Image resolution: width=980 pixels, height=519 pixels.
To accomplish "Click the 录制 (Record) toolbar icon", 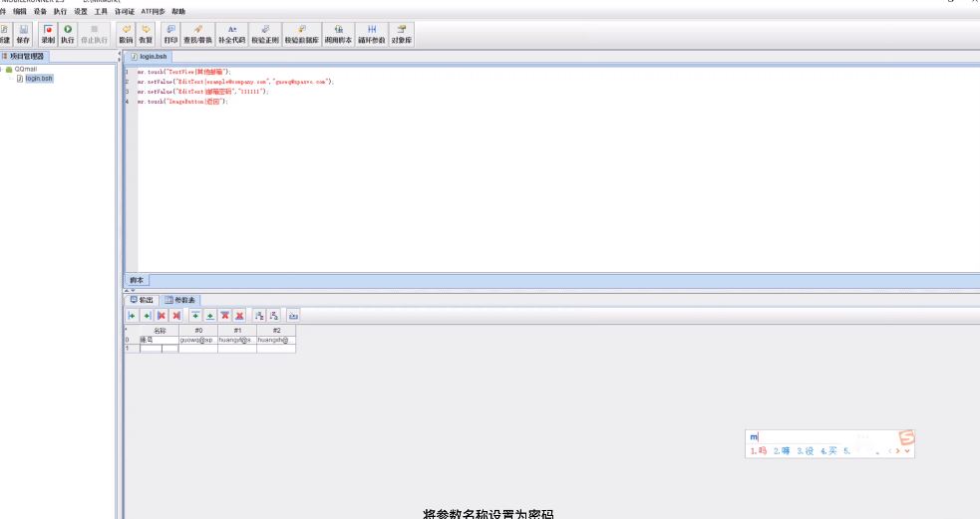I will (x=48, y=34).
